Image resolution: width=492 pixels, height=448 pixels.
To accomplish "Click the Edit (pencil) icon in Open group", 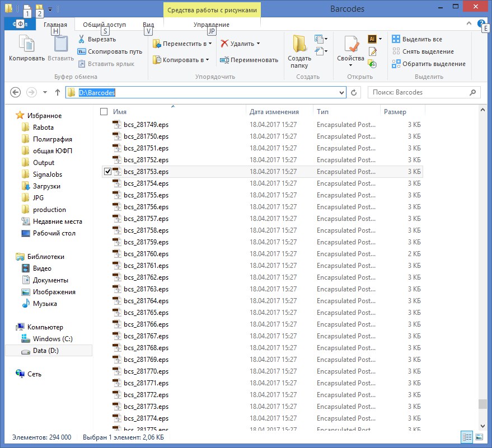I will click(372, 51).
